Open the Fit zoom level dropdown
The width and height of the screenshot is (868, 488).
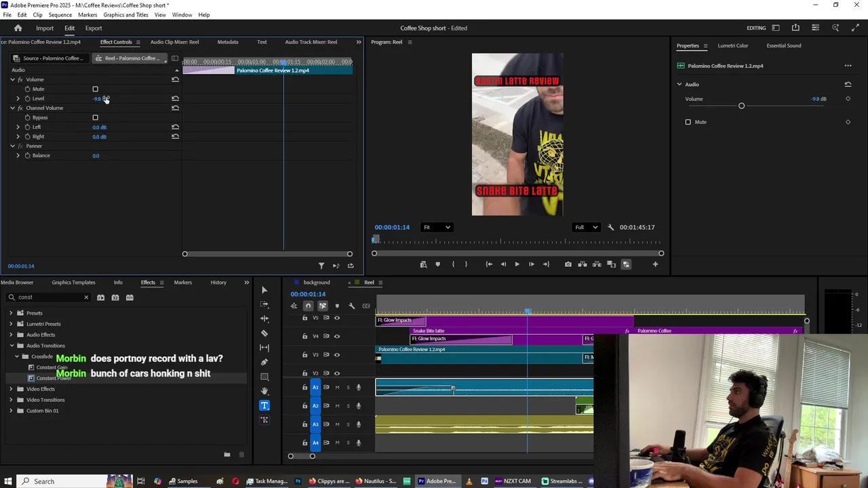point(436,227)
